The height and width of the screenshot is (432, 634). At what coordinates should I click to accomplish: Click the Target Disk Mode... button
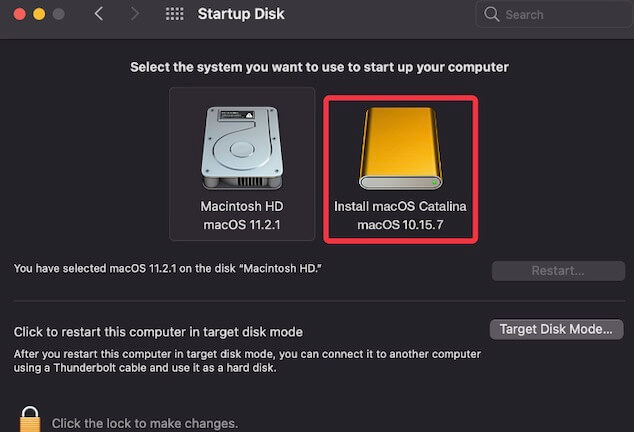click(x=556, y=329)
